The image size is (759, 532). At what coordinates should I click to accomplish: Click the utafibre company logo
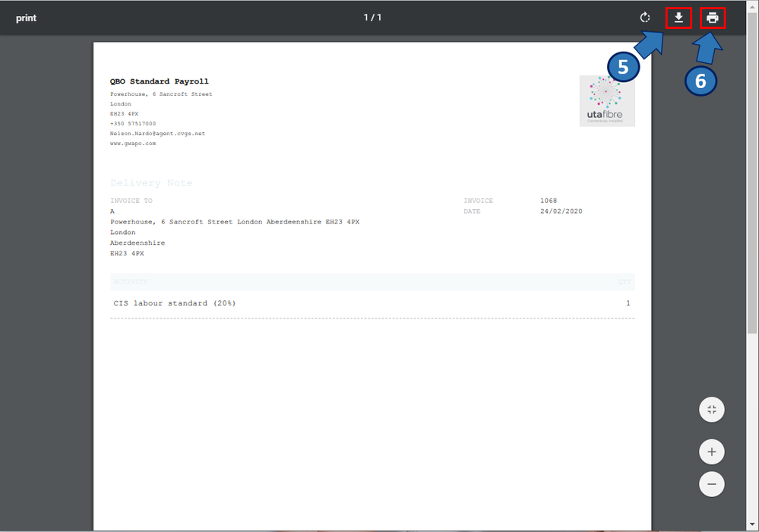click(x=607, y=100)
